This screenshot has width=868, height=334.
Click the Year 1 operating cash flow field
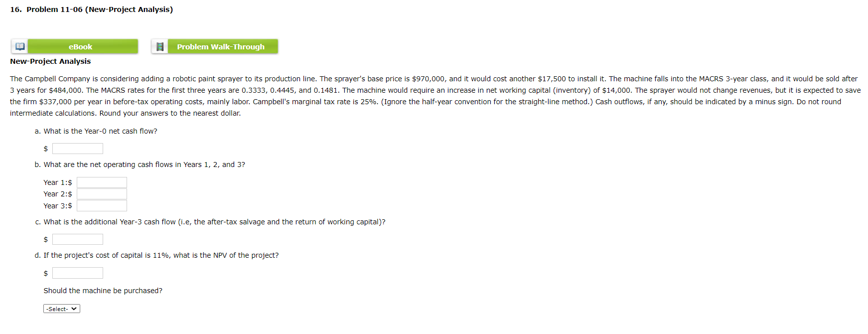[x=102, y=182]
